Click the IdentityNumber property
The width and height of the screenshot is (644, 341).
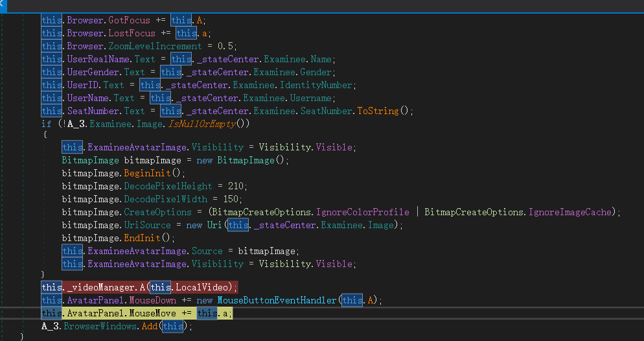point(316,86)
